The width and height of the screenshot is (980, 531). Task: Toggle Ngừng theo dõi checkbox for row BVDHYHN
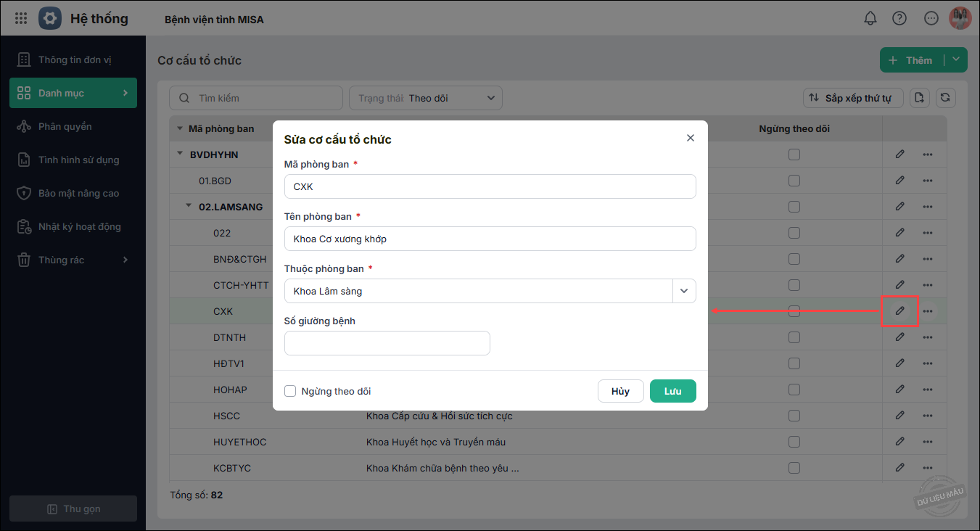(794, 155)
